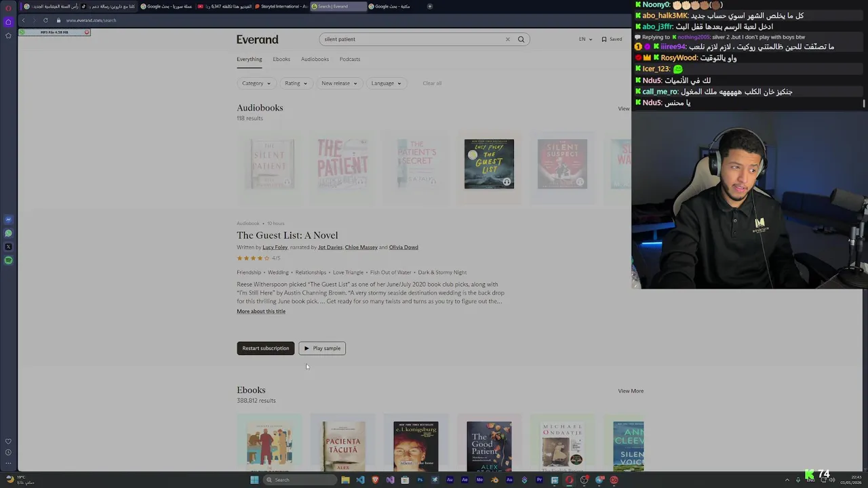Play sample of The Guest List

(322, 348)
